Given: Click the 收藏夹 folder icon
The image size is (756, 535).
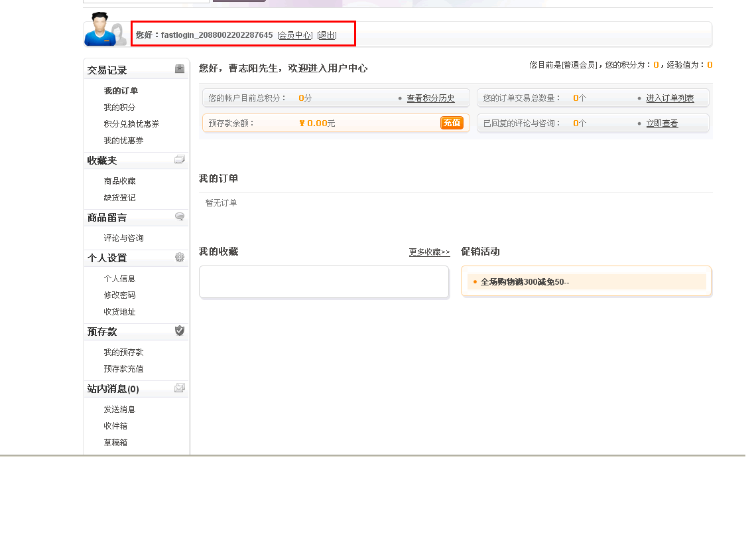Looking at the screenshot, I should (x=180, y=159).
